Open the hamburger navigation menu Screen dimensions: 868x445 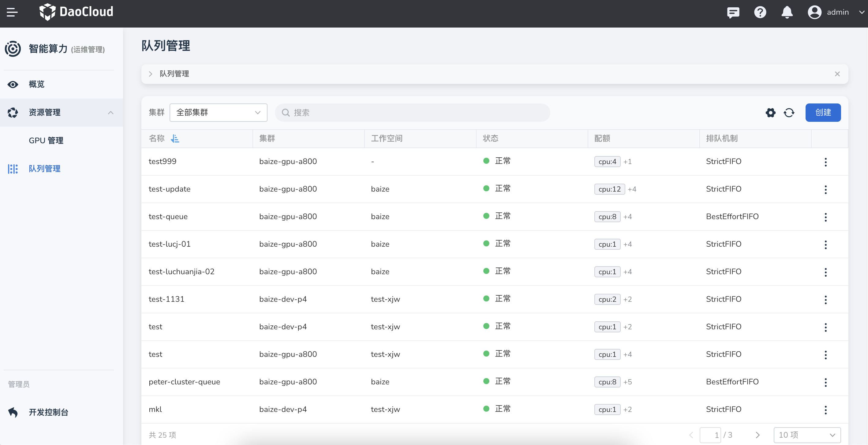click(12, 13)
